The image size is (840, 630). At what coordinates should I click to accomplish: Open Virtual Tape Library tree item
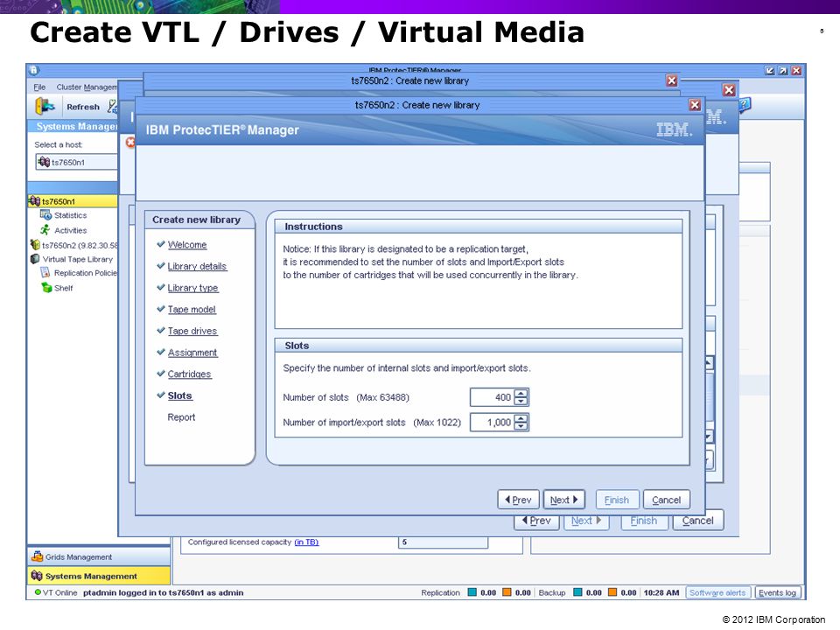pos(78,259)
